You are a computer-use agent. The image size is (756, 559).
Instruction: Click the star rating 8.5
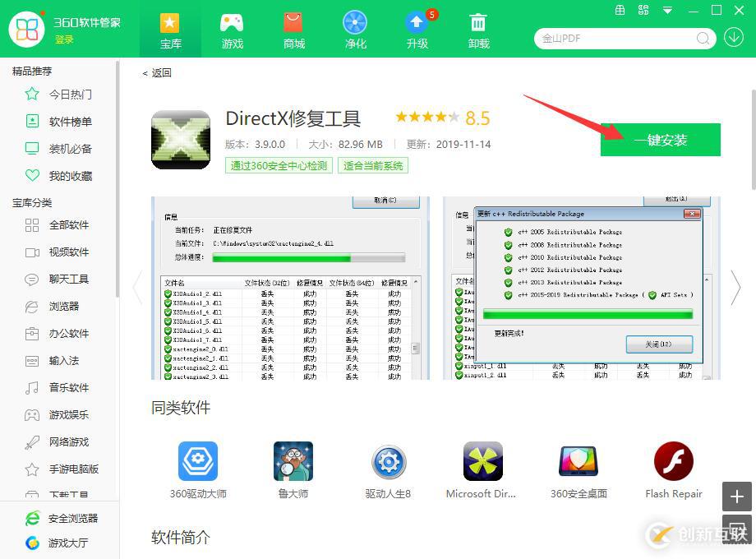[x=442, y=118]
